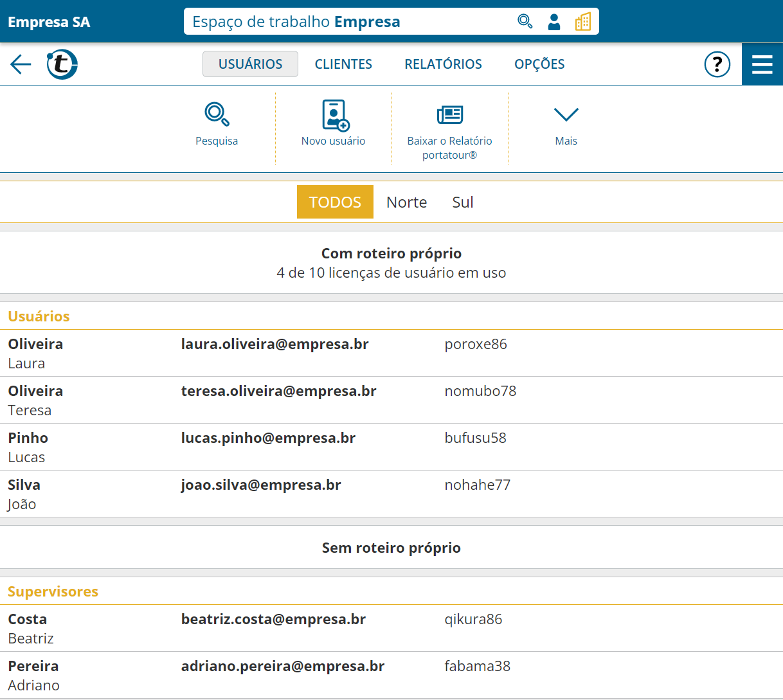Image resolution: width=783 pixels, height=700 pixels.
Task: Click the Pesquisa search icon
Action: (x=217, y=114)
